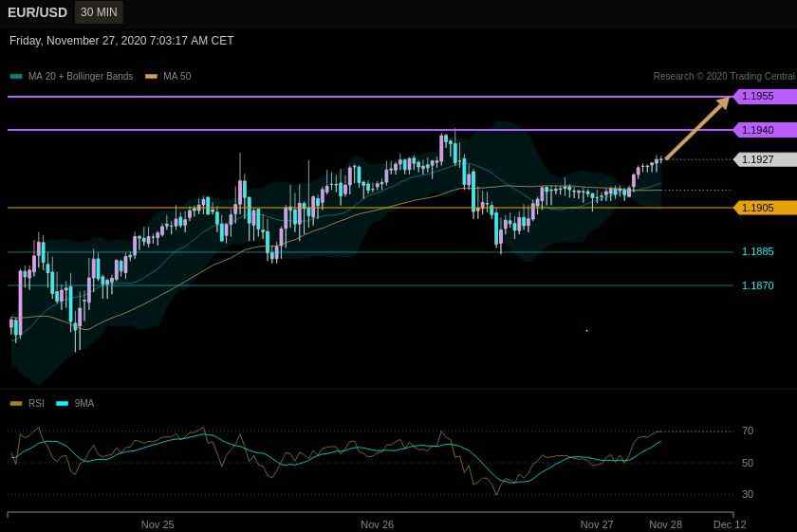Click the RSI legend label
The width and height of the screenshot is (797, 532).
(36, 403)
